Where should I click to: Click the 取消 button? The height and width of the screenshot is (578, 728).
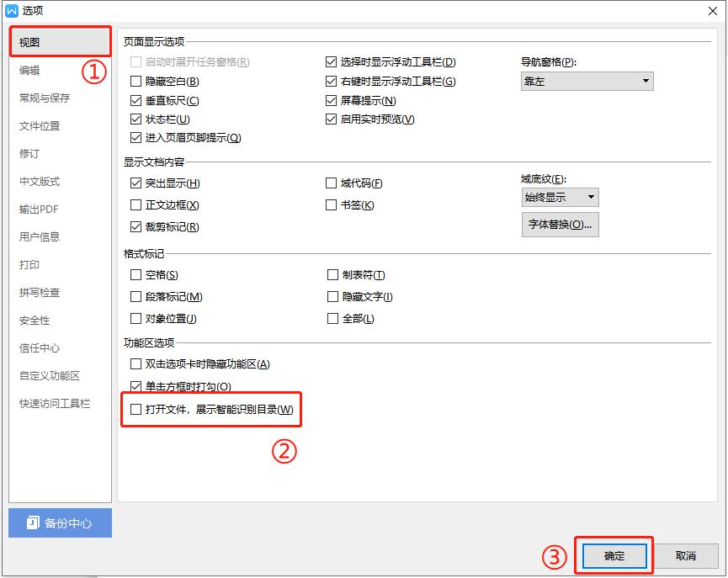[x=686, y=556]
